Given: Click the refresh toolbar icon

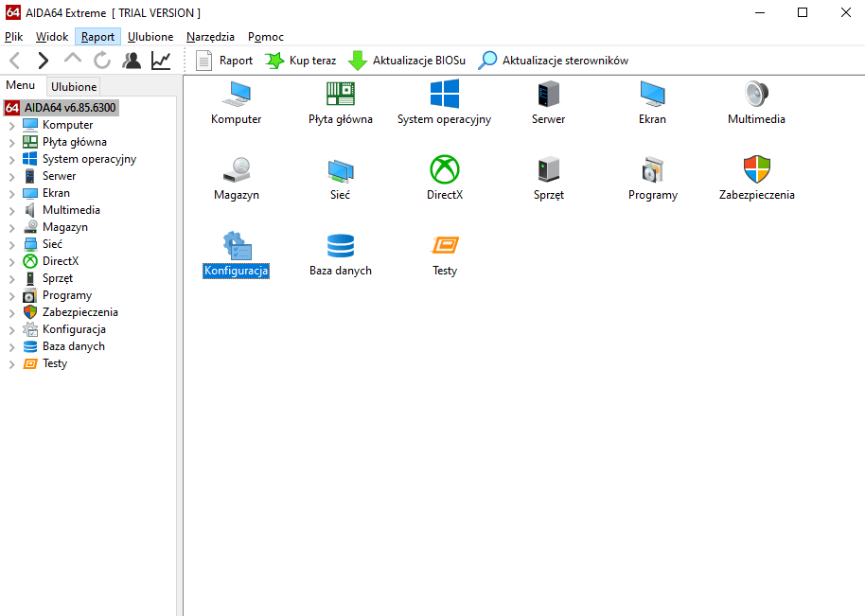Looking at the screenshot, I should point(102,61).
